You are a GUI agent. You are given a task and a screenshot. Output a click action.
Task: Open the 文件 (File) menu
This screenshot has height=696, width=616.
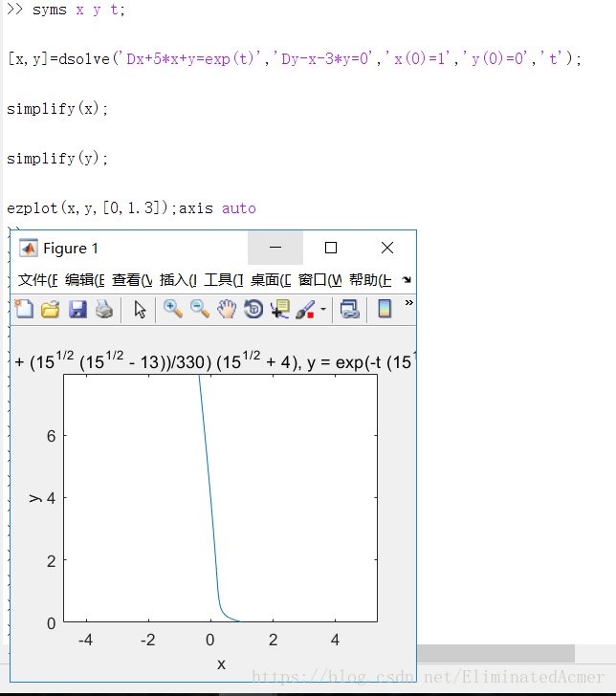pyautogui.click(x=37, y=279)
